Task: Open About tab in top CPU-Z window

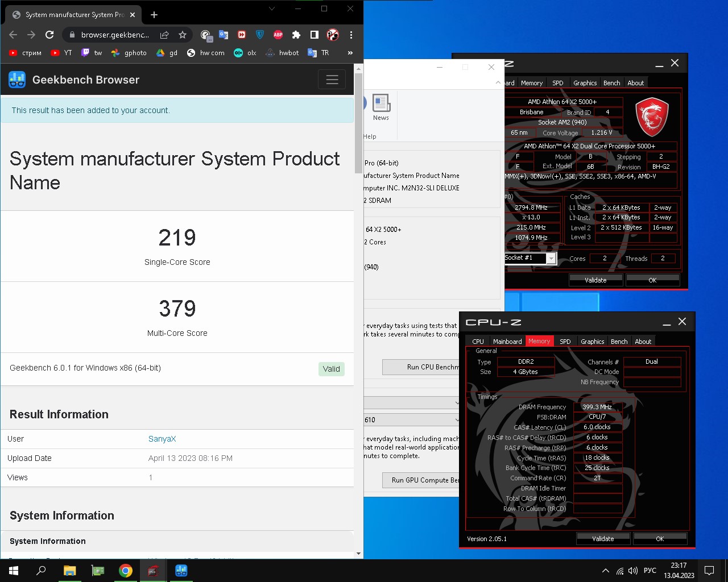Action: [x=636, y=83]
